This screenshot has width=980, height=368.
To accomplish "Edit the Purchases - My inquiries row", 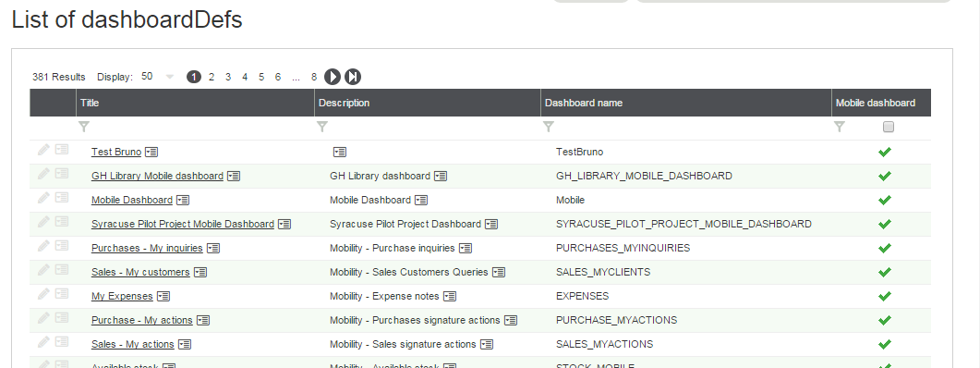I will (x=43, y=245).
